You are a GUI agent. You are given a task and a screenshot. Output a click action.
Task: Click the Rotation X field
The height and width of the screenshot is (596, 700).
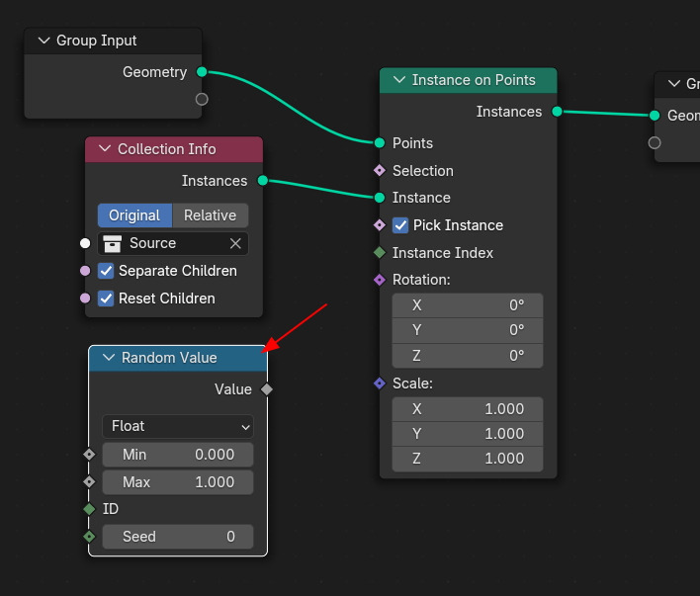pyautogui.click(x=468, y=305)
